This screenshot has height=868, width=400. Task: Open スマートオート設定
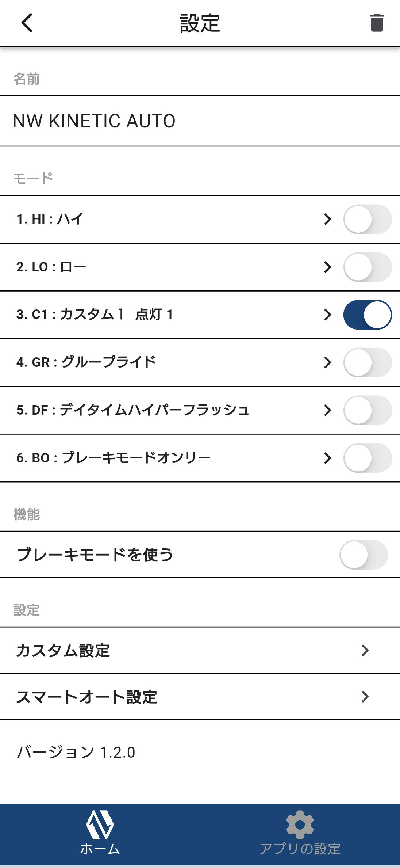pos(200,697)
